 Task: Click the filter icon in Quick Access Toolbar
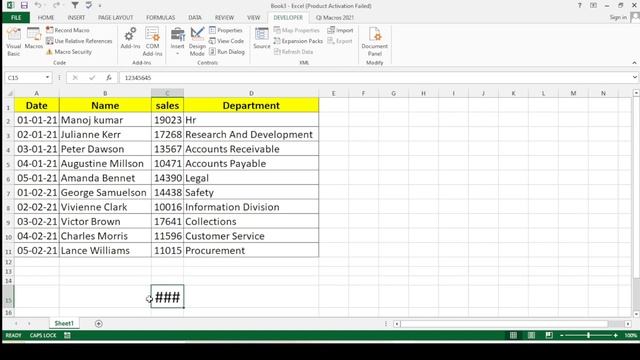click(75, 5)
